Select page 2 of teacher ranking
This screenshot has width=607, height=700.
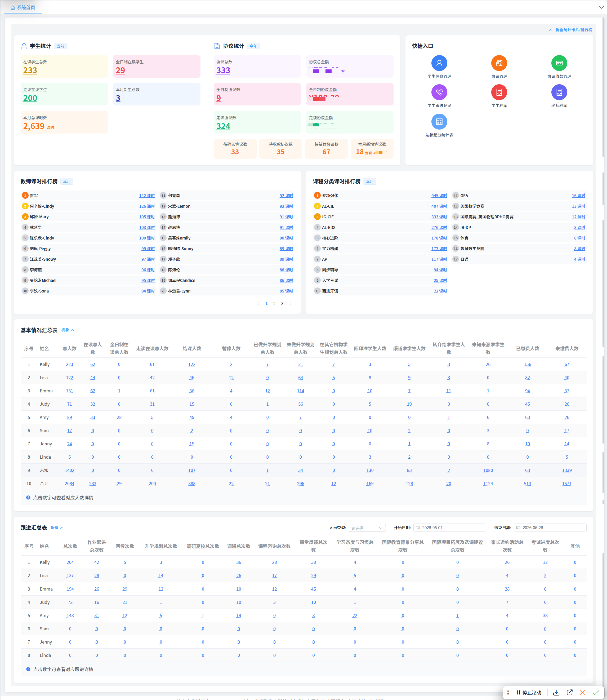pos(274,303)
